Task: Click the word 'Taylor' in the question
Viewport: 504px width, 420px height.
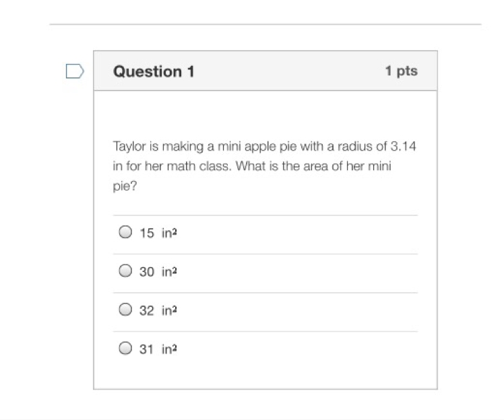Action: point(129,147)
